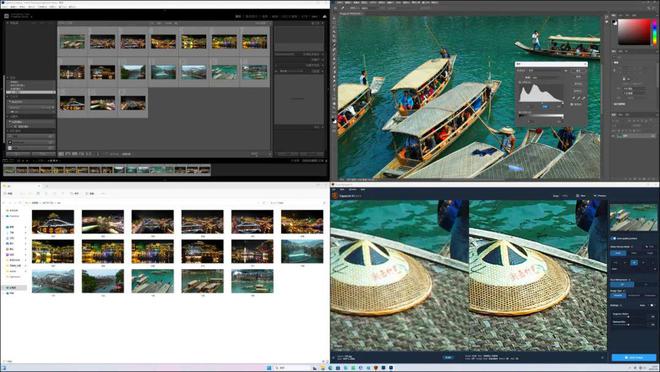The image size is (660, 372).
Task: Open the Develop module tab in Lightroom
Action: pyautogui.click(x=251, y=16)
